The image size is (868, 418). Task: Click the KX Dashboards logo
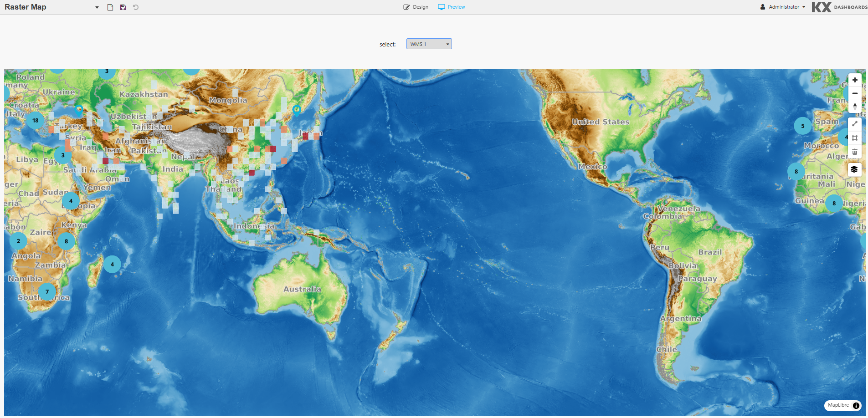839,7
